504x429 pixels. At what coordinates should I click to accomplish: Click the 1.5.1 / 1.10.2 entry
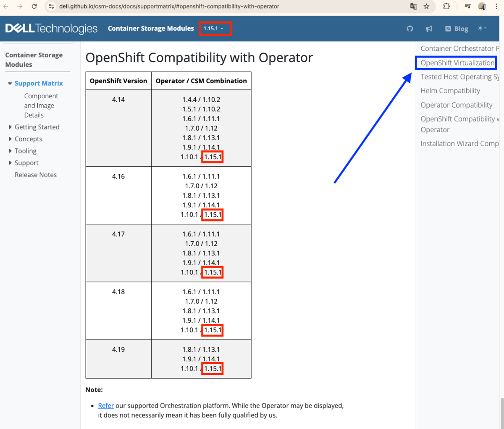point(201,109)
